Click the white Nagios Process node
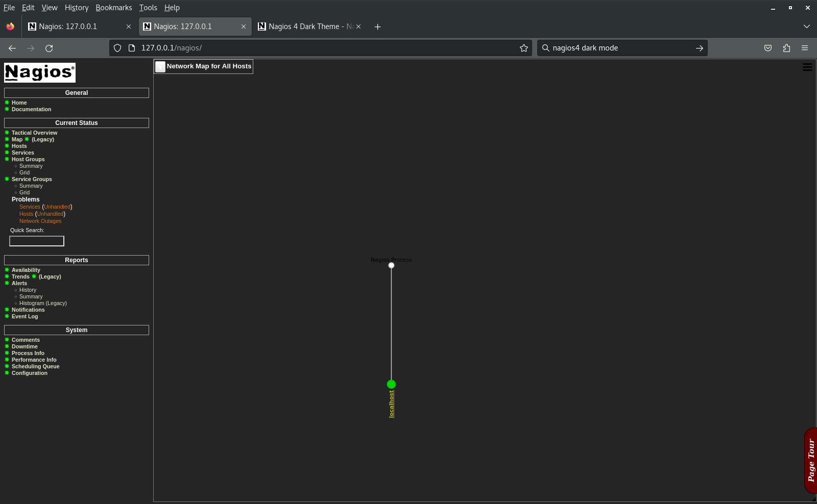Screen dimensions: 817x504 [x=391, y=265]
